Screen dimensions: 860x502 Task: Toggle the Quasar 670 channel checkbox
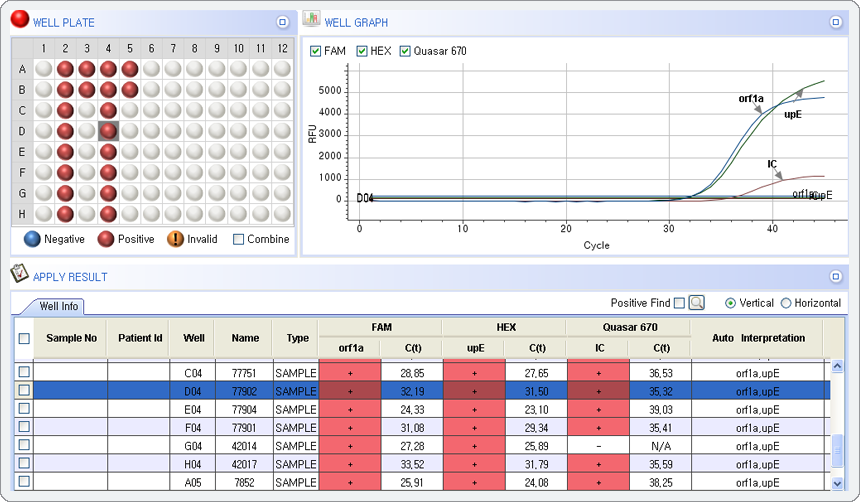[405, 51]
